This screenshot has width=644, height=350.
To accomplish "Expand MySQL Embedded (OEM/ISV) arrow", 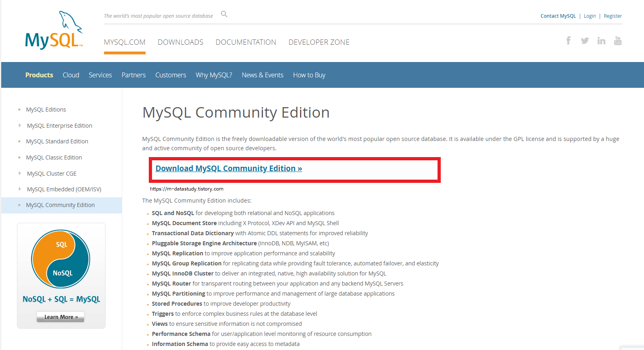I will point(19,189).
